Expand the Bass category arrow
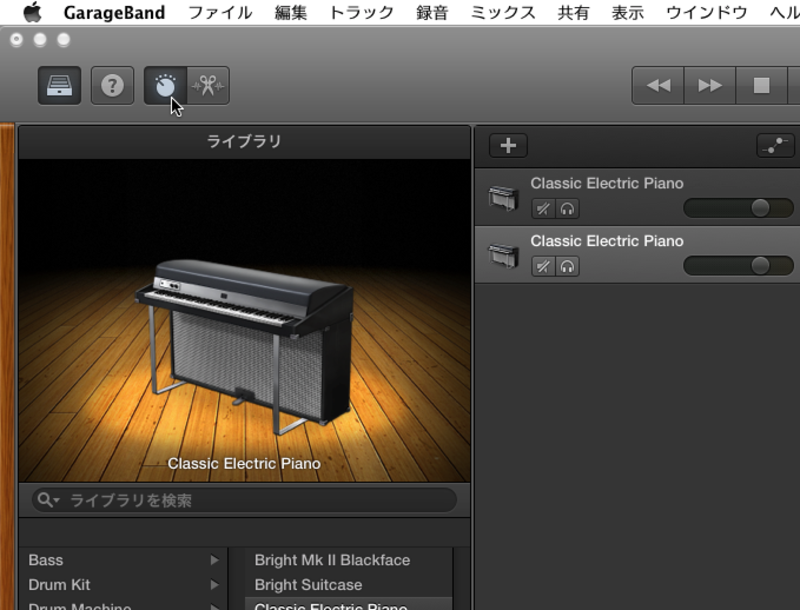The image size is (800, 610). coord(215,560)
